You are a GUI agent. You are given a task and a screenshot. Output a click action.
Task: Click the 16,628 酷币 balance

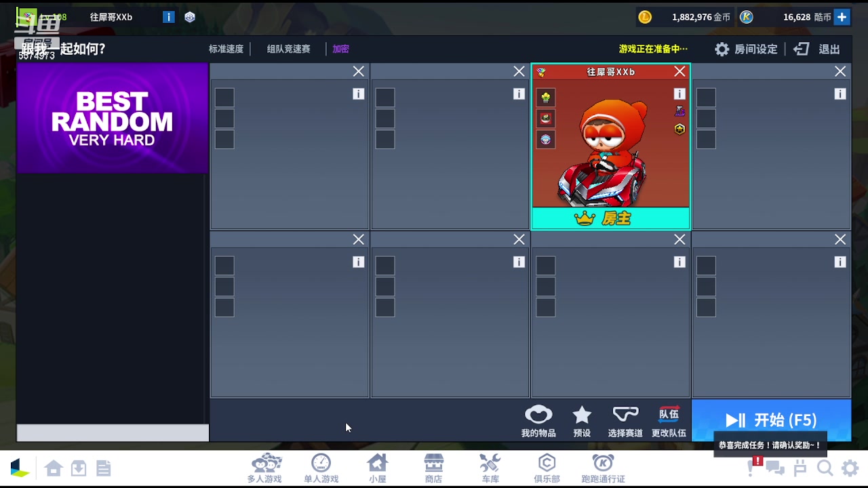[x=807, y=17]
